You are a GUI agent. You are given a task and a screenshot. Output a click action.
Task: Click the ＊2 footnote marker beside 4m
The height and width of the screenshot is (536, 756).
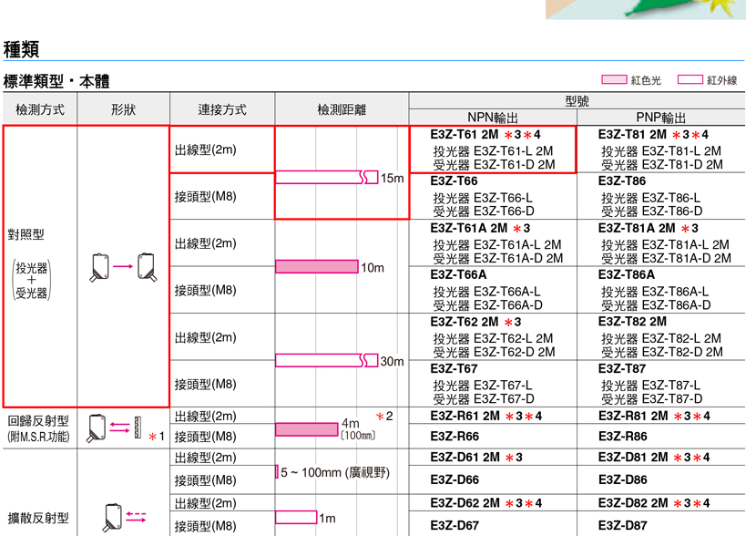[384, 416]
